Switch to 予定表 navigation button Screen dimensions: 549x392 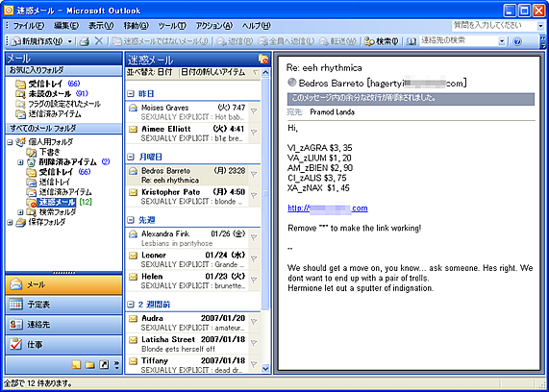click(x=63, y=305)
